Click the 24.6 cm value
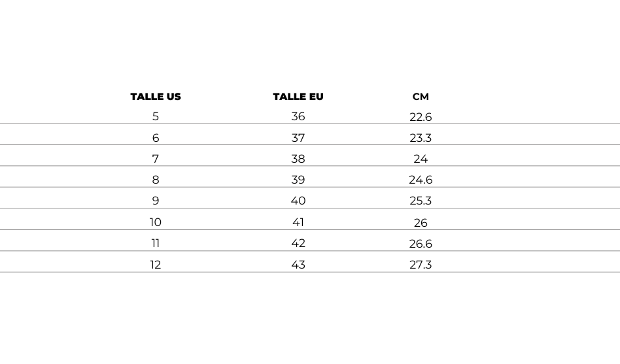620x364 pixels. [x=421, y=180]
